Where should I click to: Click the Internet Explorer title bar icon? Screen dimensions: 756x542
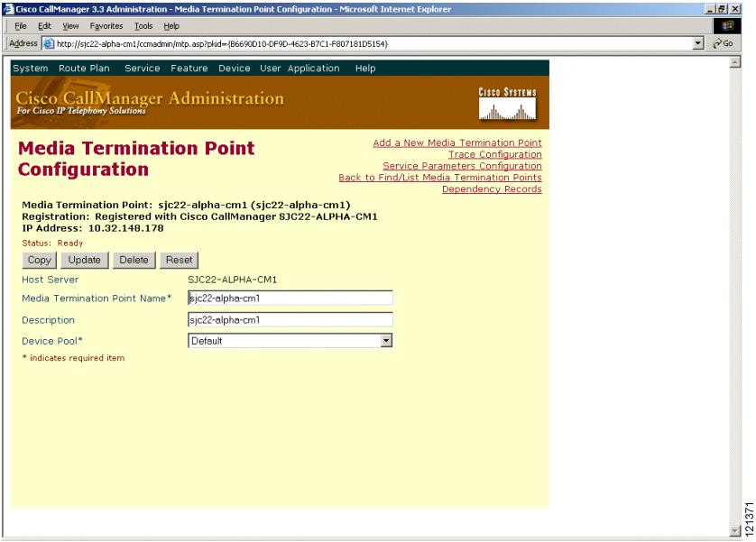(8, 9)
